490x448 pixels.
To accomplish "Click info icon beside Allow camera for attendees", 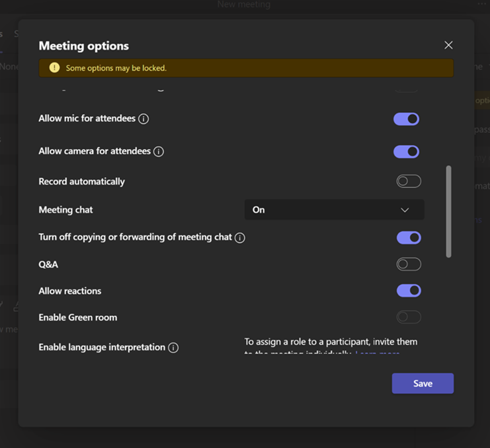I will [159, 151].
